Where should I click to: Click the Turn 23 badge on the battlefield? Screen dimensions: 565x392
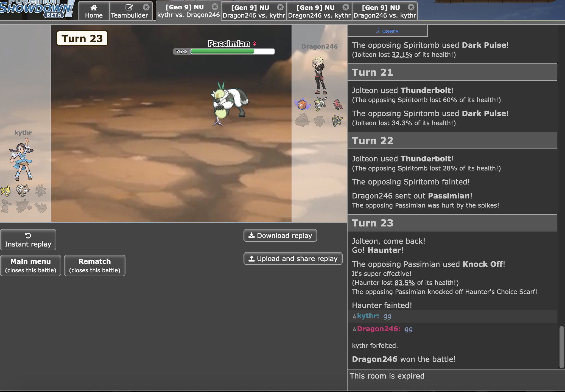tap(82, 38)
